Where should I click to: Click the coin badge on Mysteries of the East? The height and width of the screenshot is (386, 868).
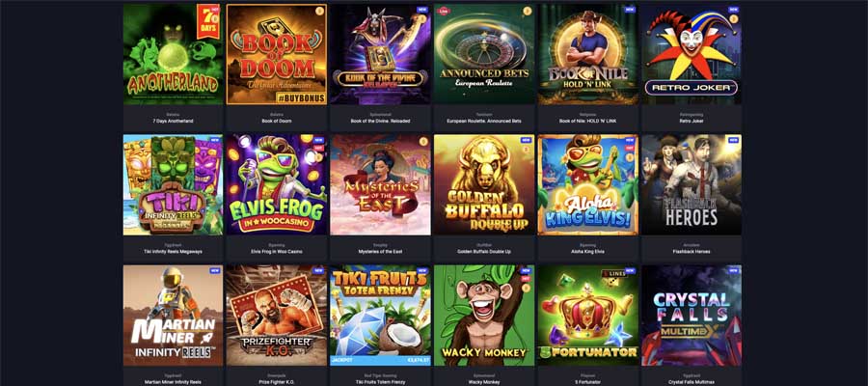[x=423, y=141]
